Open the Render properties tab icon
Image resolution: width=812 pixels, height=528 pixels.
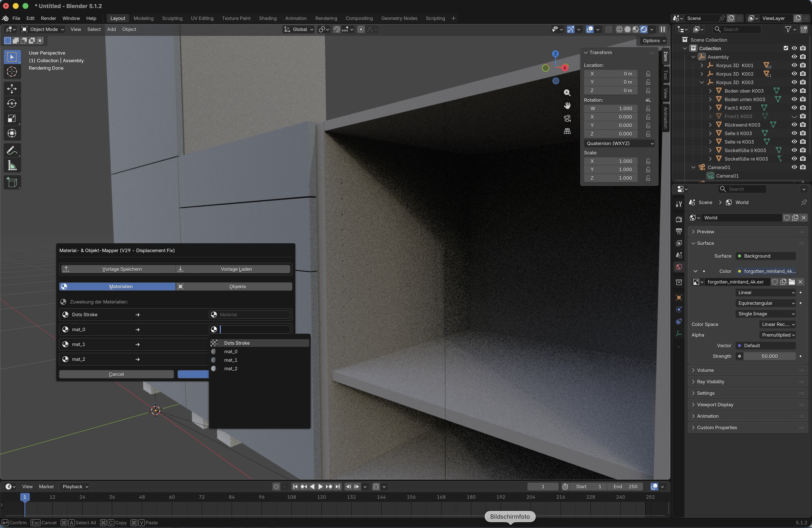click(679, 219)
